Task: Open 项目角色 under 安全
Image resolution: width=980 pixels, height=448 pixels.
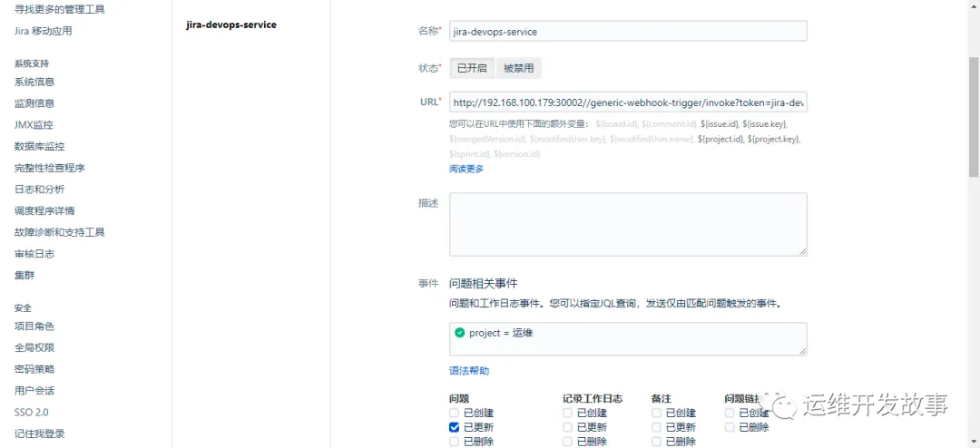Action: pos(34,326)
